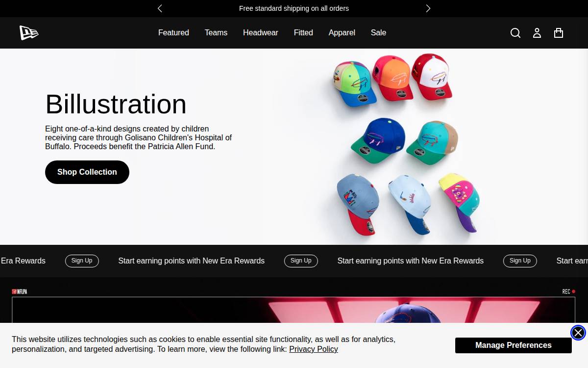588x368 pixels.
Task: Show next announcement with right arrow
Action: (428, 8)
